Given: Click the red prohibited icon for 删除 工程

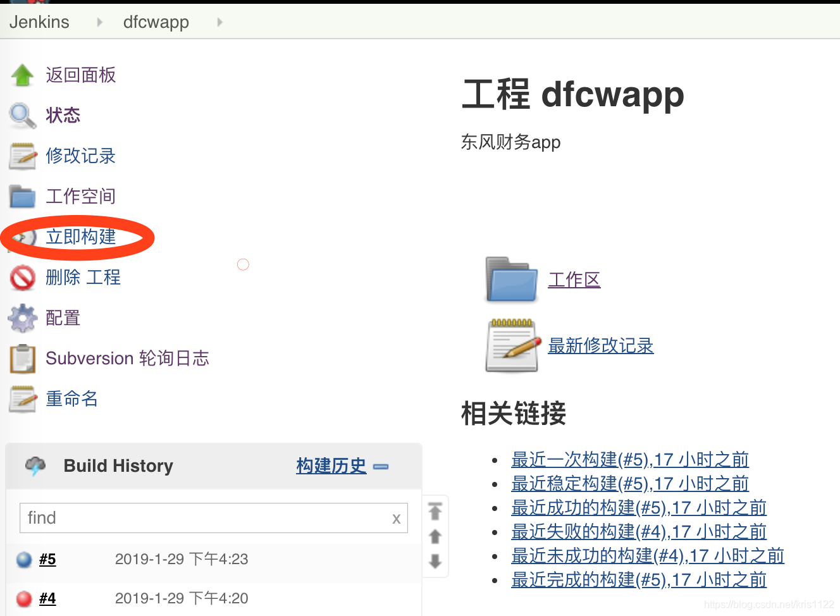Looking at the screenshot, I should (x=23, y=278).
